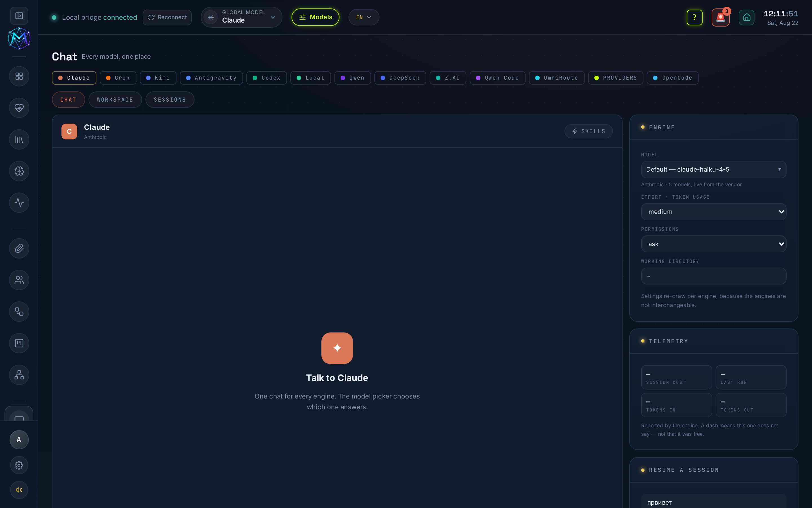Open the Models button
This screenshot has height=508, width=812.
315,17
